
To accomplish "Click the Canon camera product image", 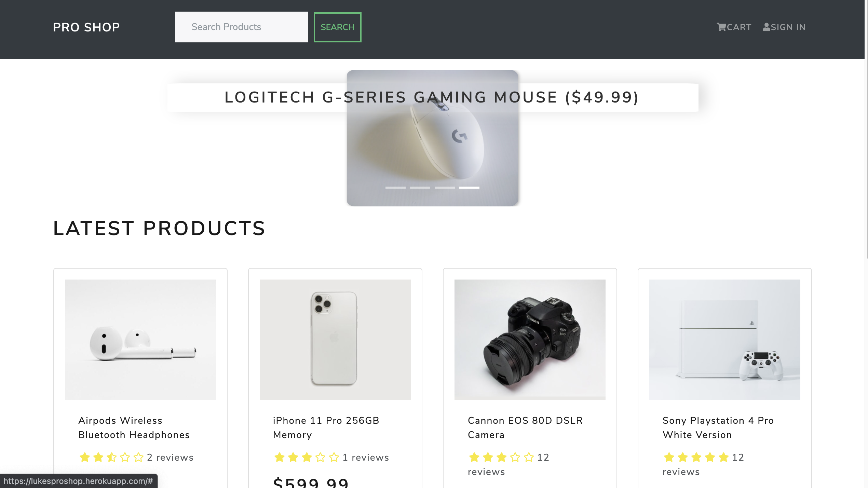I will coord(530,340).
